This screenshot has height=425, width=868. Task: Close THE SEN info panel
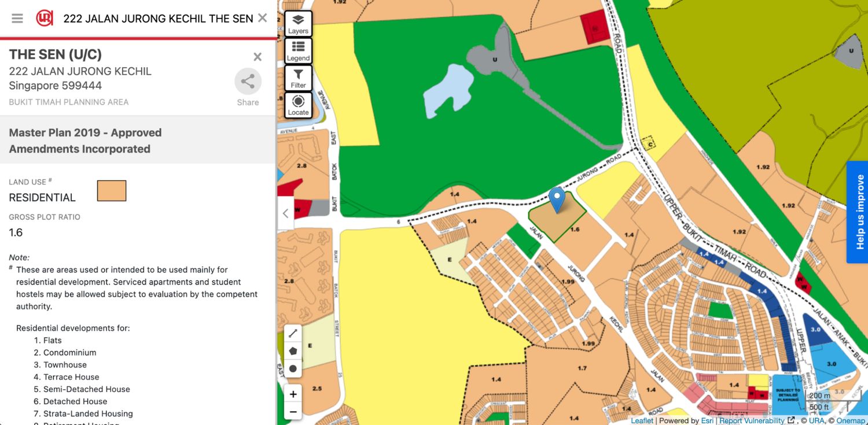[258, 57]
